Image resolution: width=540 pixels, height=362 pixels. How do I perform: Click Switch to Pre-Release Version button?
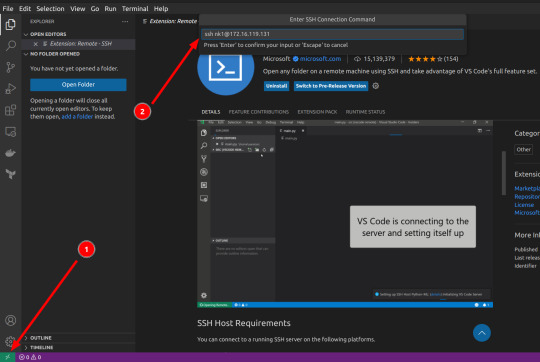pyautogui.click(x=331, y=86)
